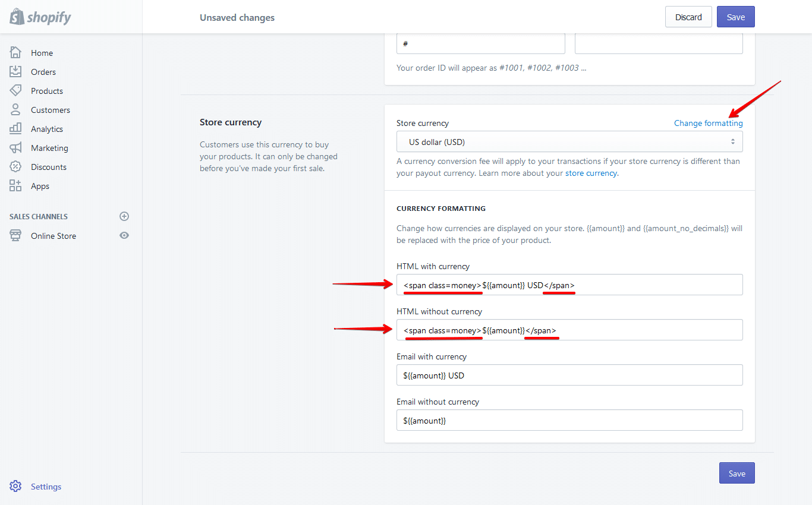Click the Discounts badge icon
Image resolution: width=812 pixels, height=505 pixels.
click(15, 167)
